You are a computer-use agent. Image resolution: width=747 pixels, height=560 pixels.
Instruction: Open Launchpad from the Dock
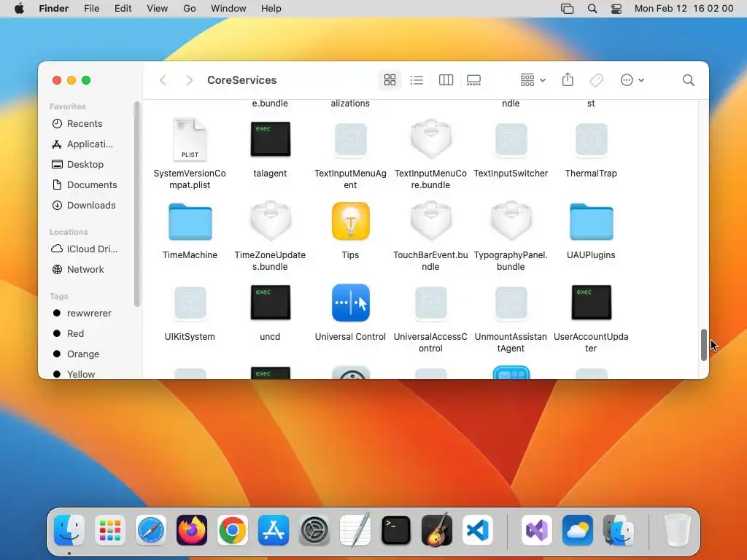[110, 530]
